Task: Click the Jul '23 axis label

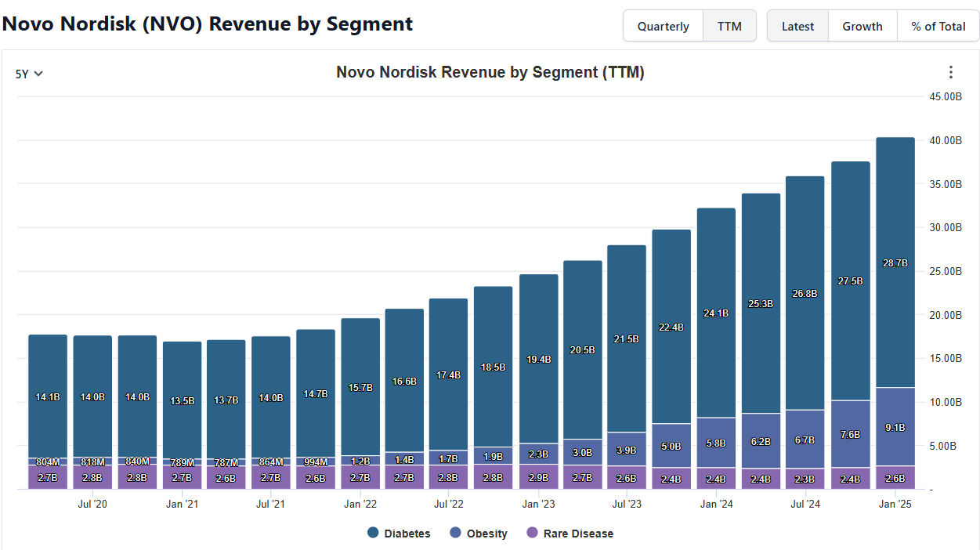Action: 627,504
